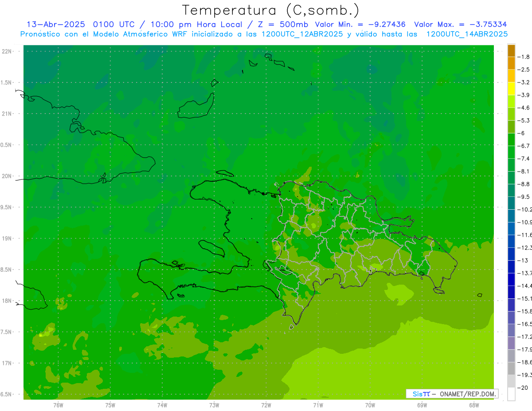Viewport: 532px width, 411px height.
Task: Click the 'Valor Max. = -3.75334' readout
Action: point(460,24)
